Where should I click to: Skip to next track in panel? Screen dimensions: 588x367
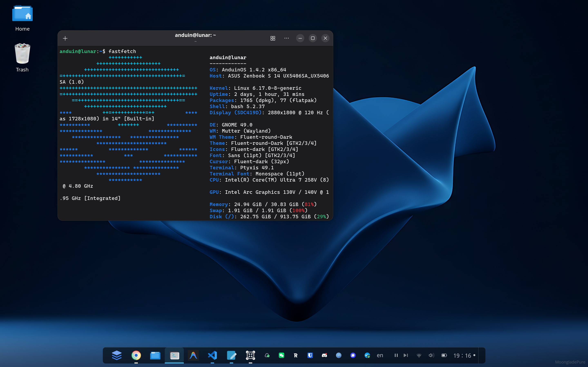406,355
